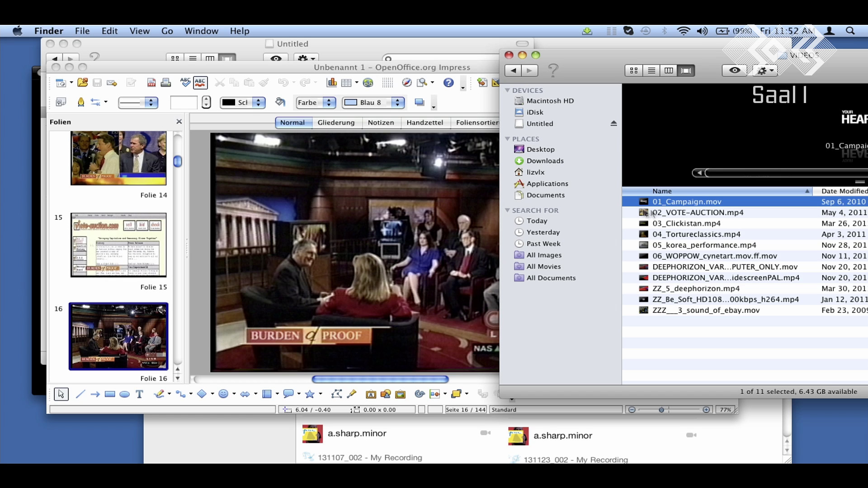Close the Folien slide panel

pos(179,122)
